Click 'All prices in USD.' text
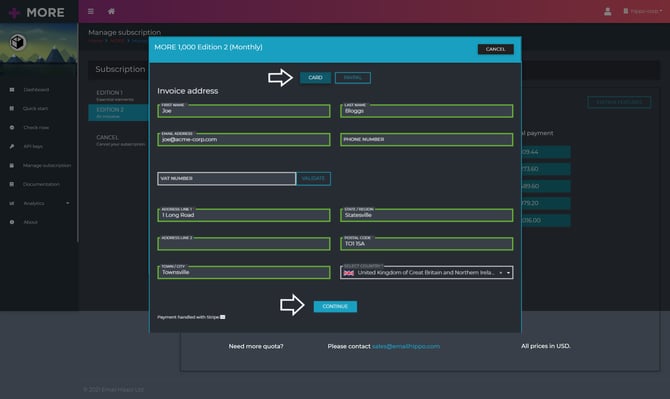 [x=545, y=346]
